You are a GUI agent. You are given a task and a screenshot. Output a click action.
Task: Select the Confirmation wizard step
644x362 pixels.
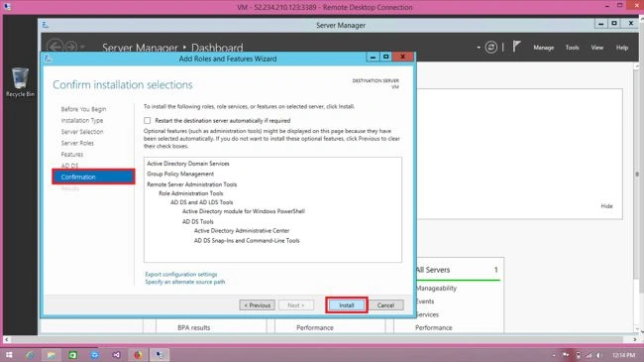coord(93,177)
